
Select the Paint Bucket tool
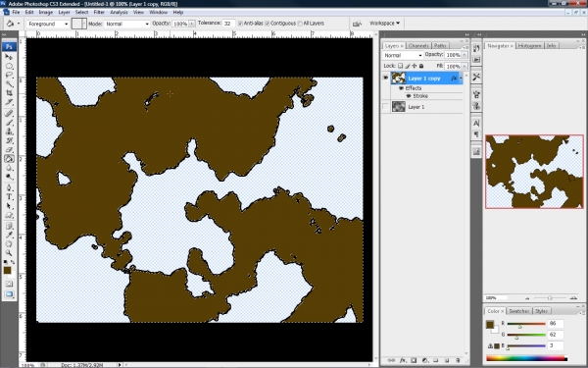9,158
